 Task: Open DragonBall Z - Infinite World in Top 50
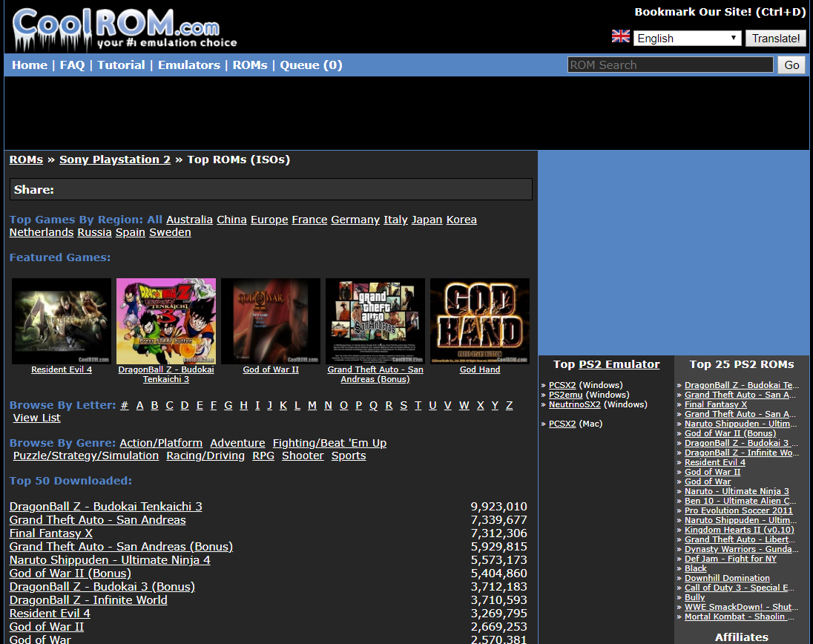(x=88, y=600)
